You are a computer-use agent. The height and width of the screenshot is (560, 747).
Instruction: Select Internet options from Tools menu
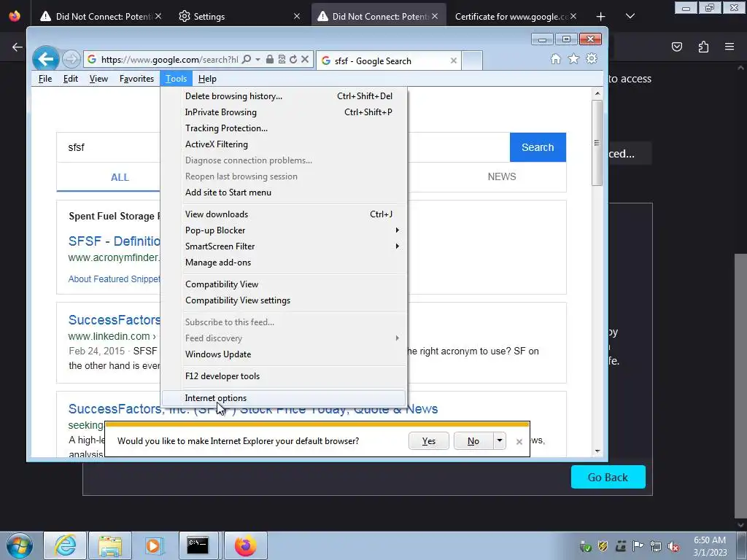click(284, 398)
